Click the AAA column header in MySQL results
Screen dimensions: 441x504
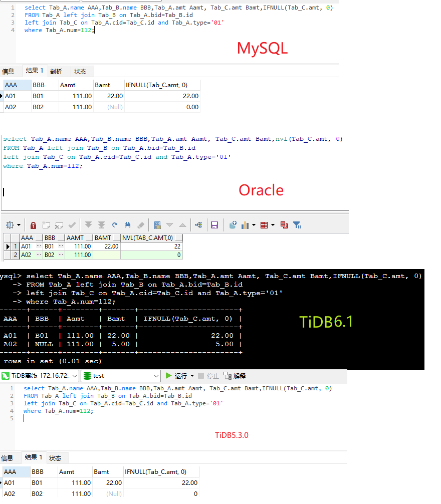(x=18, y=85)
